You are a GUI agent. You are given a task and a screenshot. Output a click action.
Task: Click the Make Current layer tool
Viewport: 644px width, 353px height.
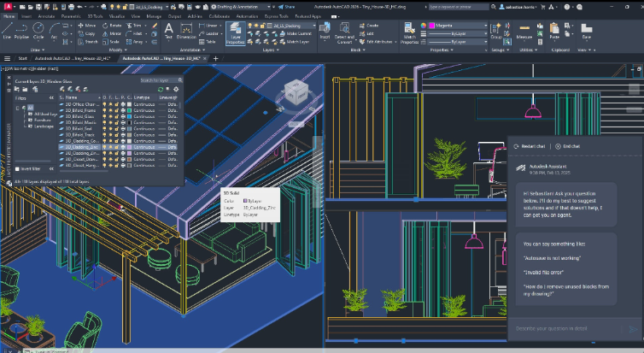[x=296, y=33]
